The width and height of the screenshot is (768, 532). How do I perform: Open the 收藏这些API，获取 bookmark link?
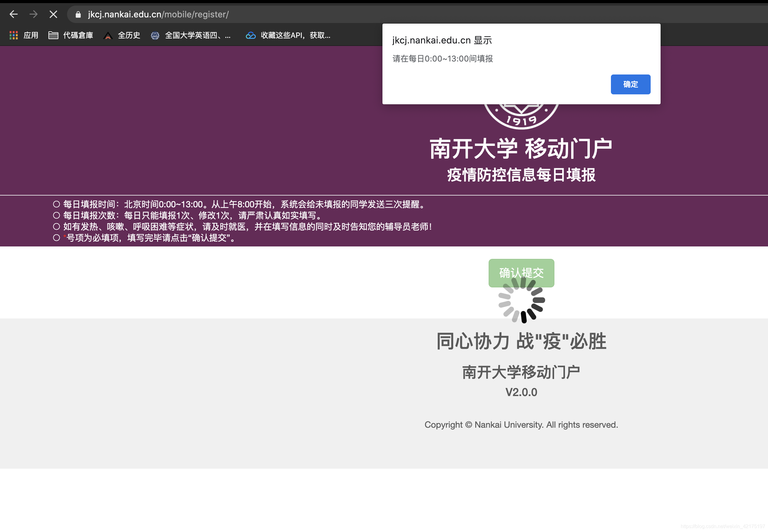tap(295, 35)
